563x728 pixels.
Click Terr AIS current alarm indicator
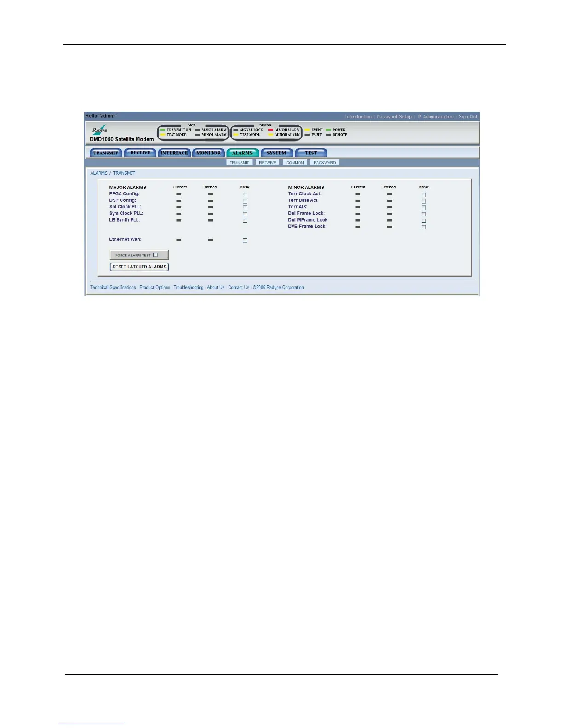[x=357, y=207]
